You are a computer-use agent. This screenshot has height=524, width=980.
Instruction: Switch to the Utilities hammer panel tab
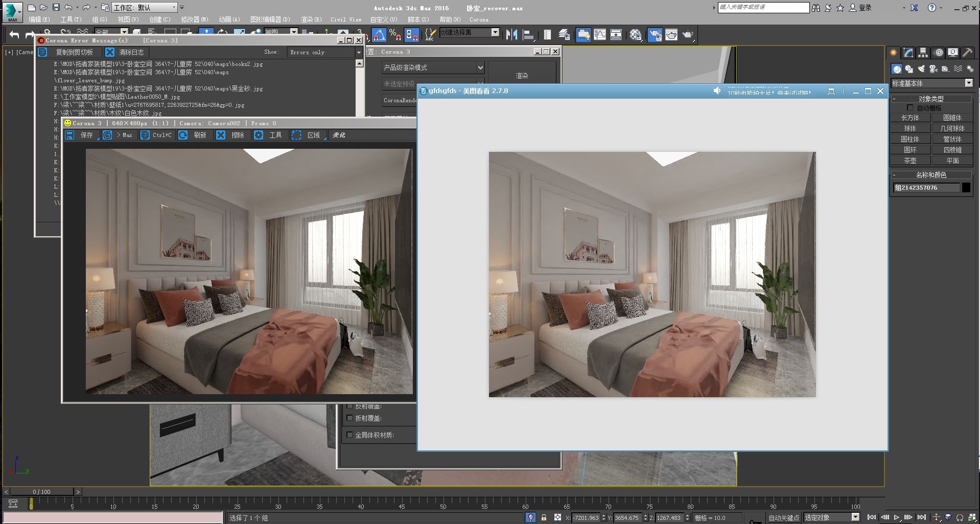pyautogui.click(x=967, y=53)
